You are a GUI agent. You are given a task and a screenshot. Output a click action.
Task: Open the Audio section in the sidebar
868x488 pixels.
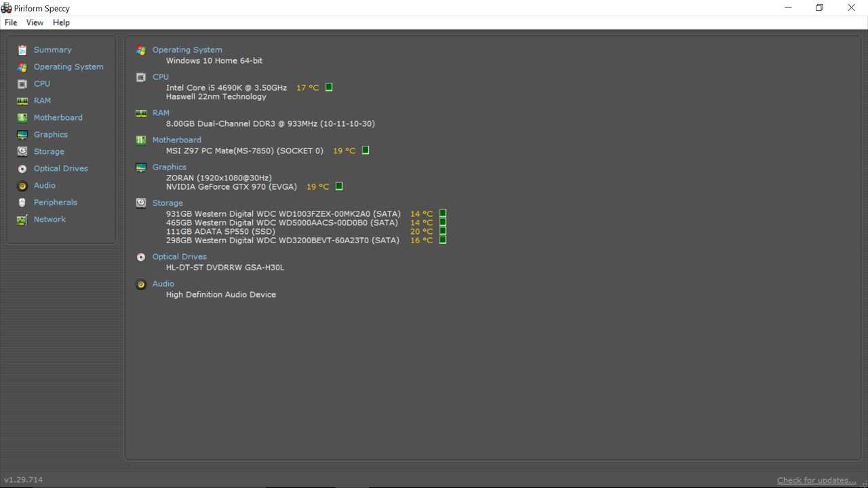pos(45,186)
